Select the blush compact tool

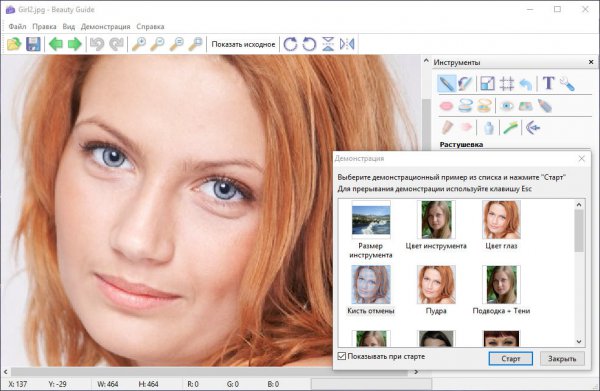484,106
